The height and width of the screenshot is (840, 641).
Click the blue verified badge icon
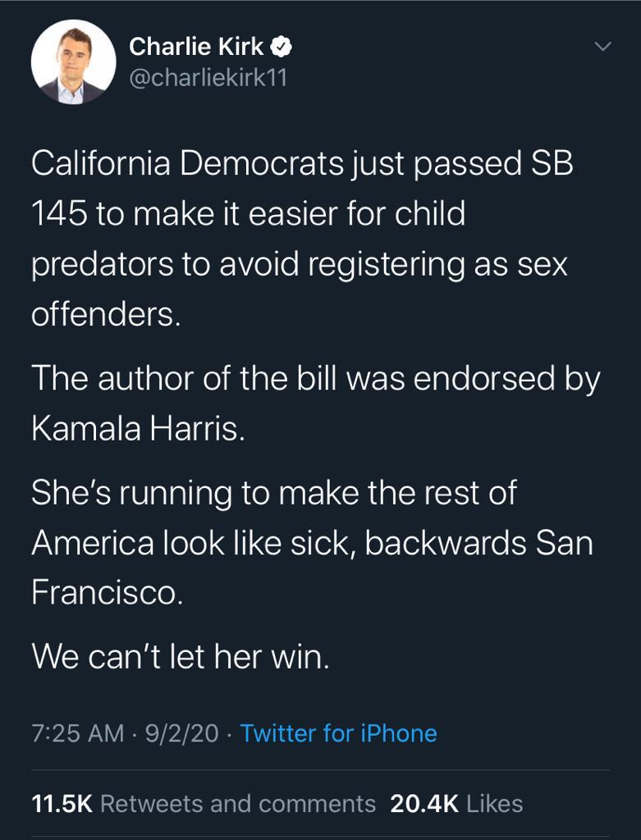[x=282, y=48]
